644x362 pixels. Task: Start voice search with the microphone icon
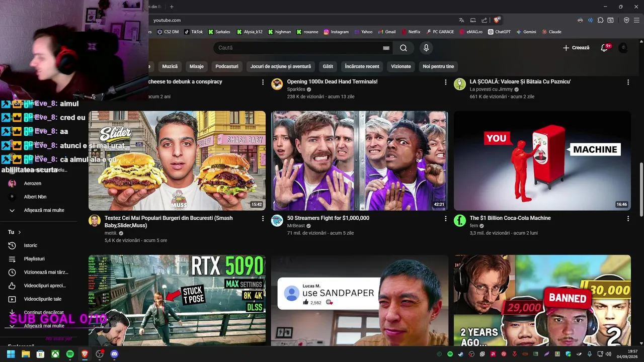point(426,48)
